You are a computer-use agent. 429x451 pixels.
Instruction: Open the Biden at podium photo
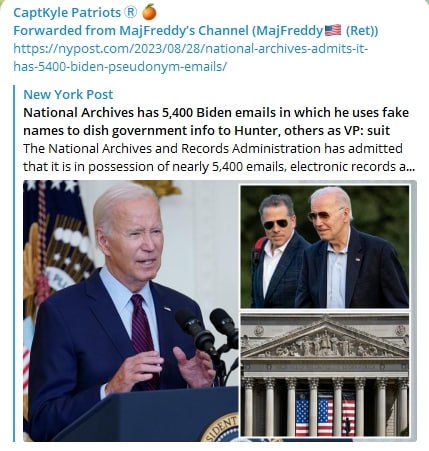131,311
